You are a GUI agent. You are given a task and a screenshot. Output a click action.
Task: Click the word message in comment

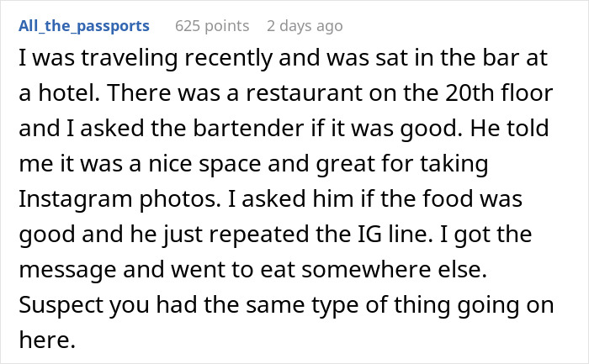67,270
